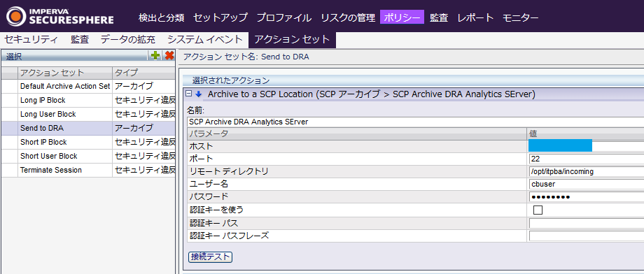Open the レポート menu
The image size is (644, 274).
click(475, 17)
